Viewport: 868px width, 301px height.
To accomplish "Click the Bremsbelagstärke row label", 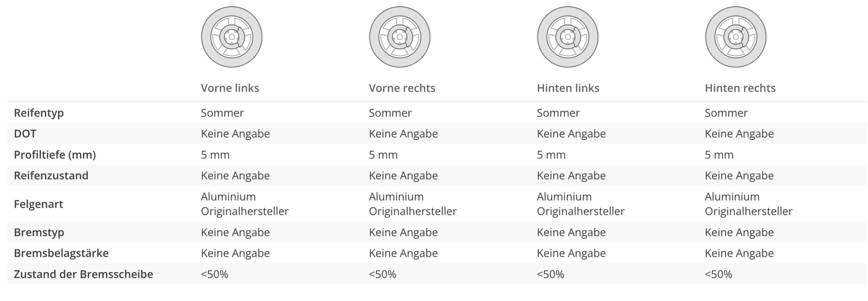I will [x=61, y=253].
